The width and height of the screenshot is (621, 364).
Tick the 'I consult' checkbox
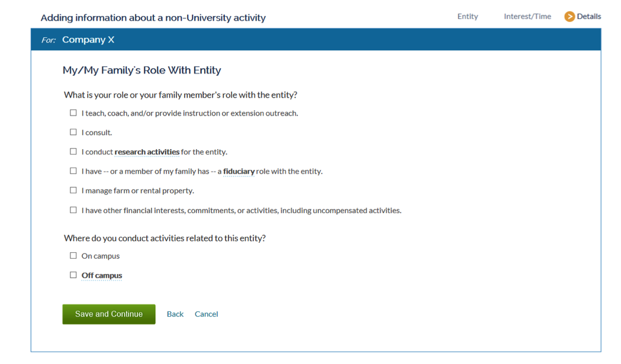[x=73, y=132]
